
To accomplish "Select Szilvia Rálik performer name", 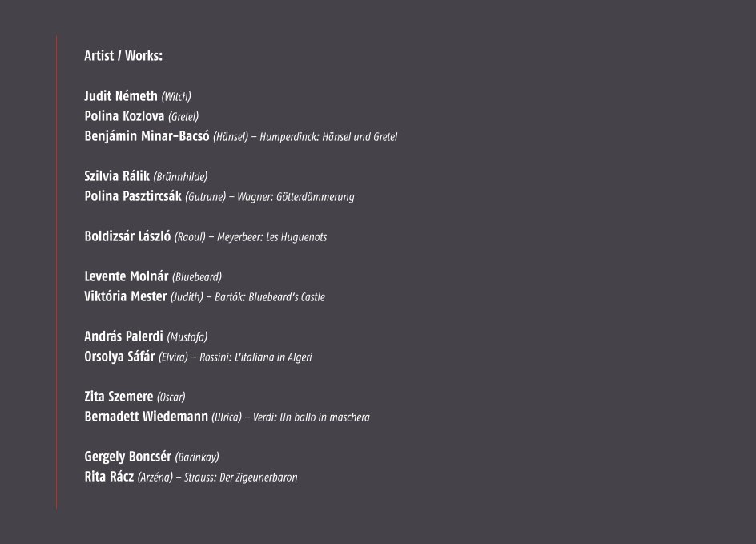I will pos(117,176).
